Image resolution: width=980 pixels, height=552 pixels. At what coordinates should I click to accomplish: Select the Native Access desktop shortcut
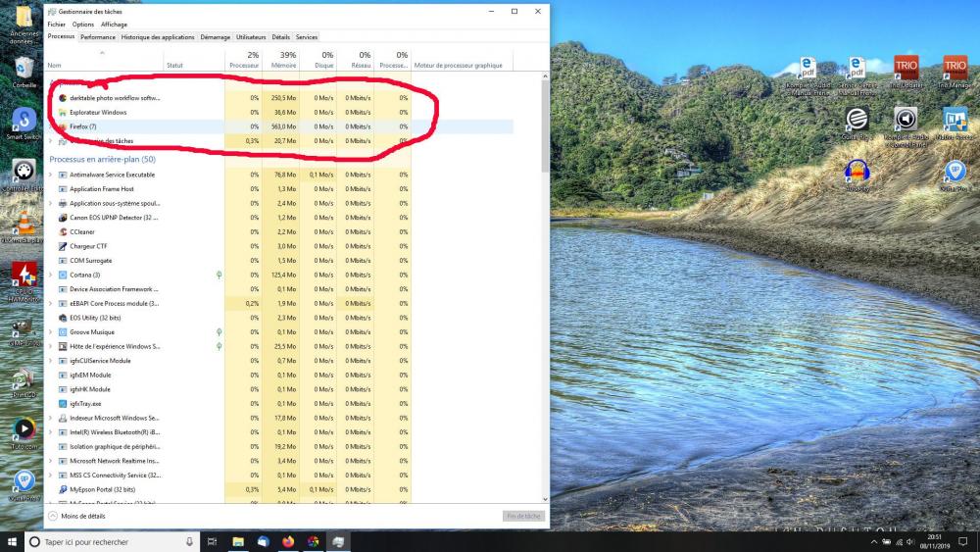point(955,124)
